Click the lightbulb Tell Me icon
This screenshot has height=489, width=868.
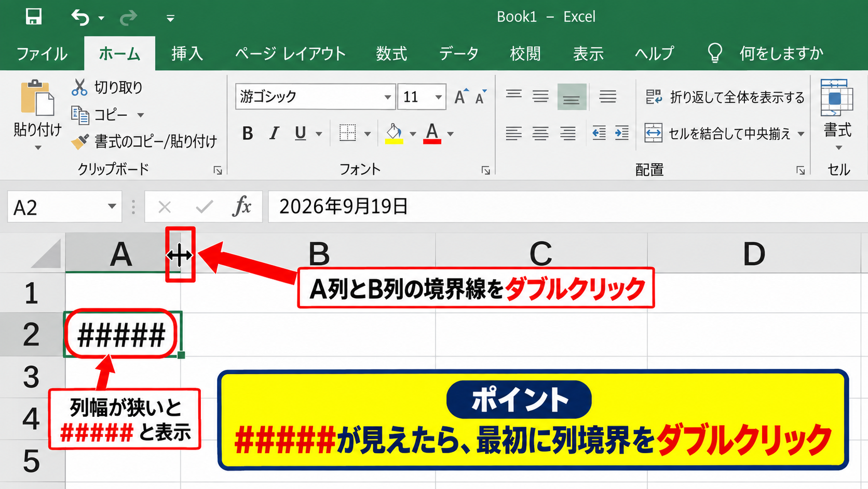click(x=715, y=53)
